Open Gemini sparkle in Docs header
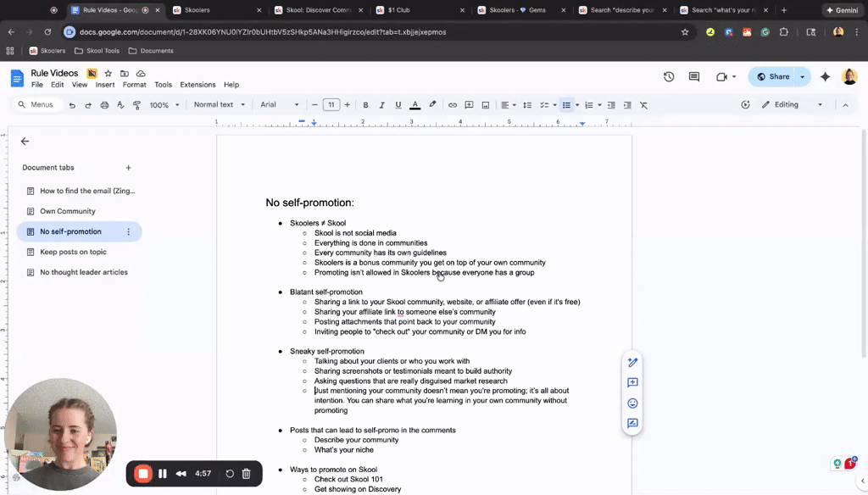This screenshot has width=868, height=495. point(826,77)
